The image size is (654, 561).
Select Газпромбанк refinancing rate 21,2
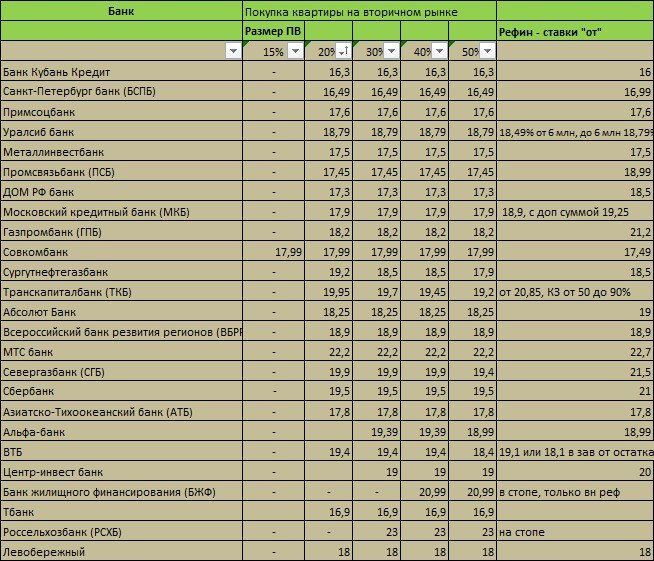[x=575, y=232]
